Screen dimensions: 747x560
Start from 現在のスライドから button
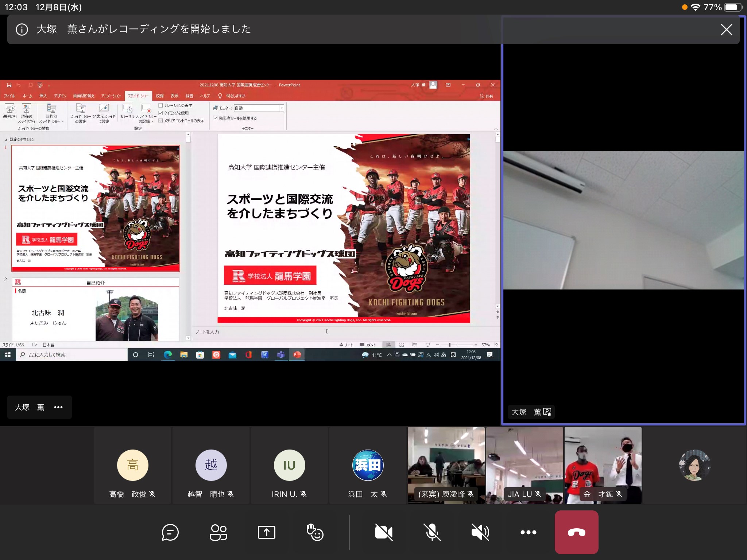click(26, 113)
